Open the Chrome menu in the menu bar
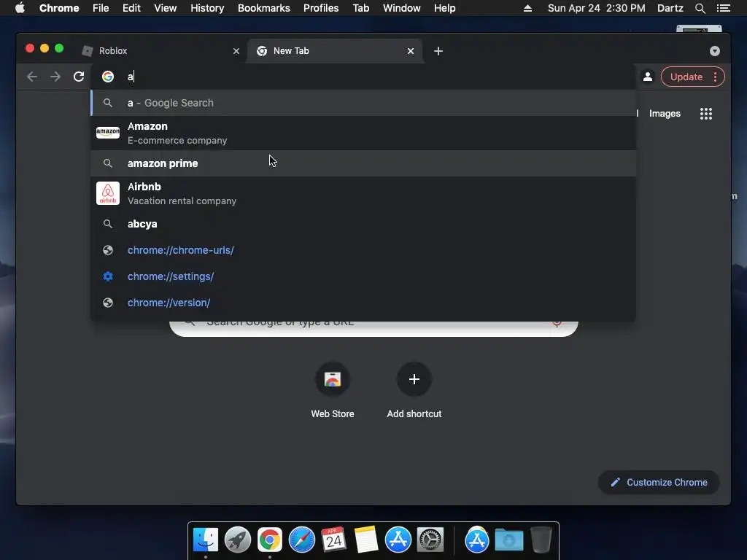 coord(59,8)
